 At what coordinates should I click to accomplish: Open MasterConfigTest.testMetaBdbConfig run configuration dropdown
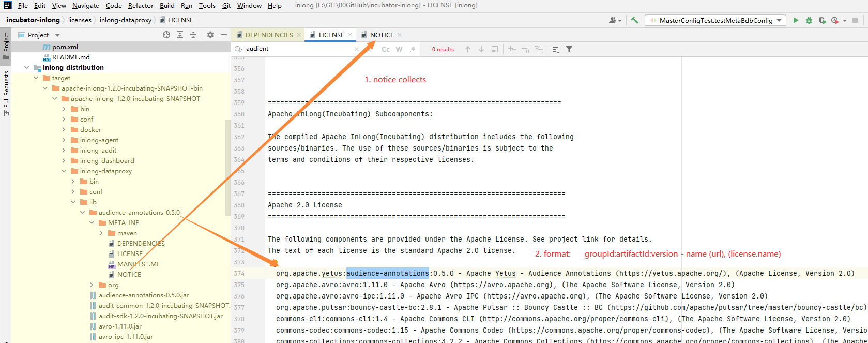pos(715,20)
